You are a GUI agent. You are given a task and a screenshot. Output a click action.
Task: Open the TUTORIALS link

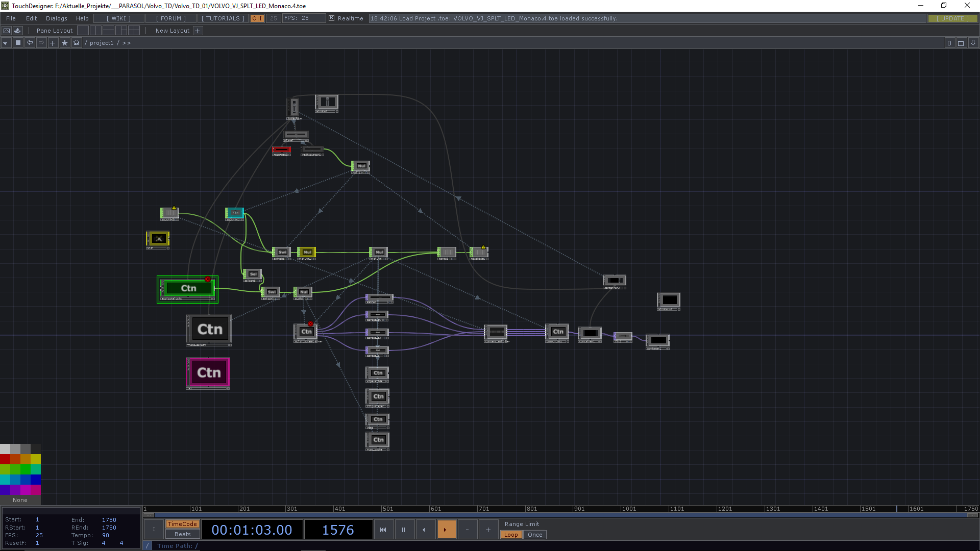223,18
